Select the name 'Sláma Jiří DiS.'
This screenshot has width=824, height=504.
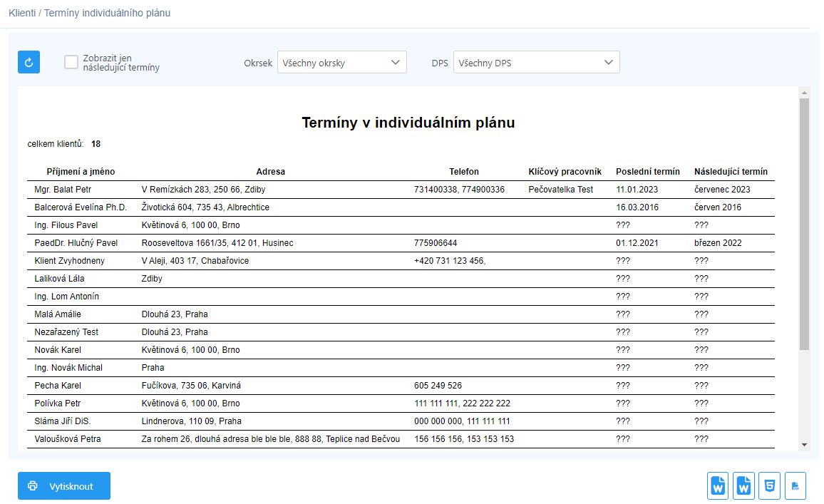(x=63, y=421)
